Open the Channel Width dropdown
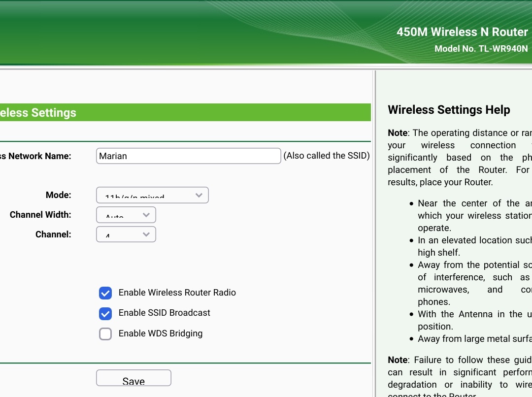Screen dimensions: 532x397 tap(126, 215)
